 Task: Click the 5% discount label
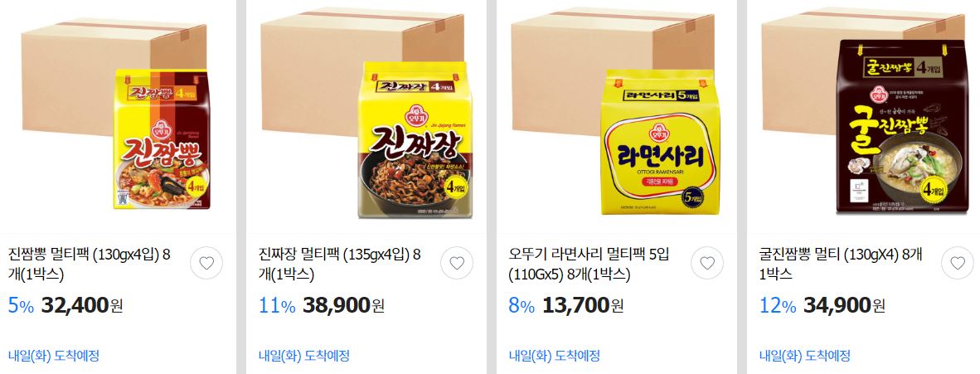pos(21,306)
